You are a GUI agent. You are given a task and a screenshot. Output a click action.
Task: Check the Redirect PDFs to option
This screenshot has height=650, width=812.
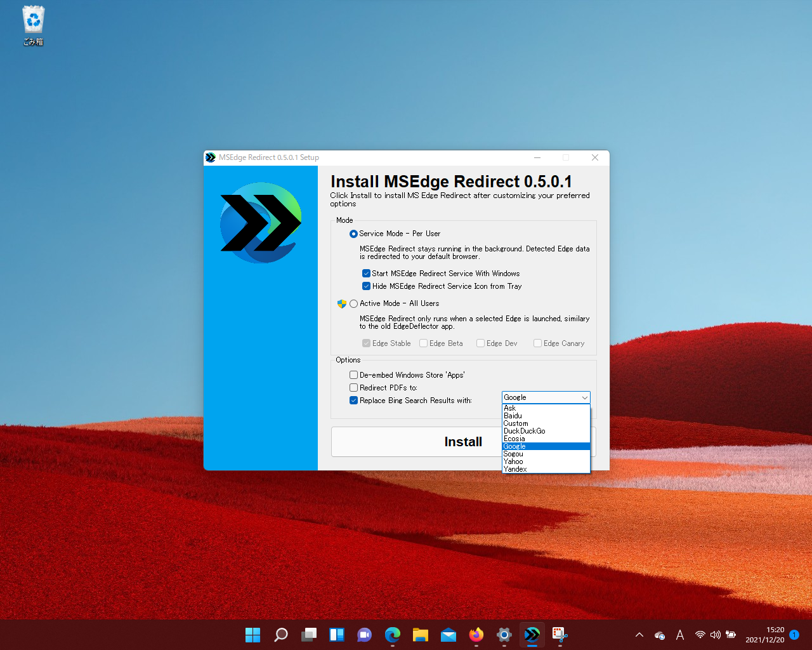pos(353,387)
